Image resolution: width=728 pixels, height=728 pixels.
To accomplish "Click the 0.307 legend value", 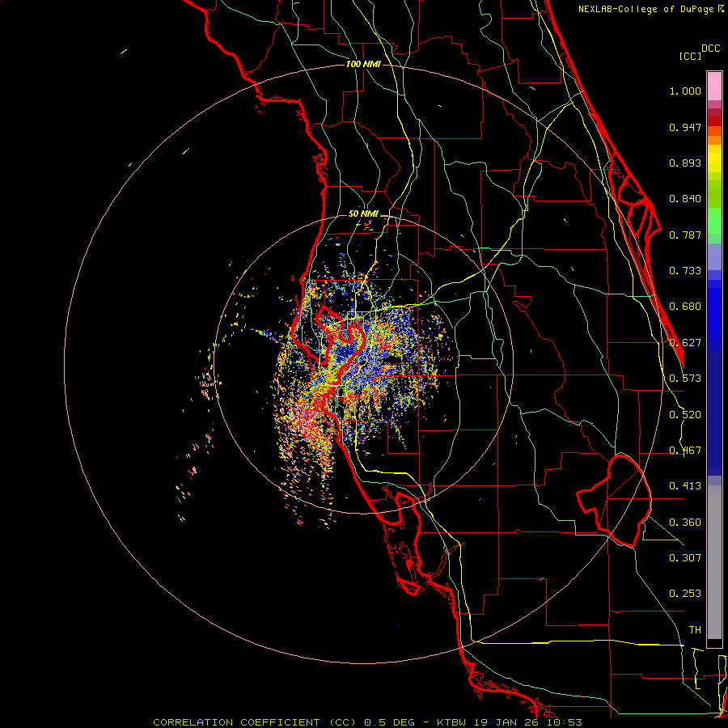I will point(685,558).
